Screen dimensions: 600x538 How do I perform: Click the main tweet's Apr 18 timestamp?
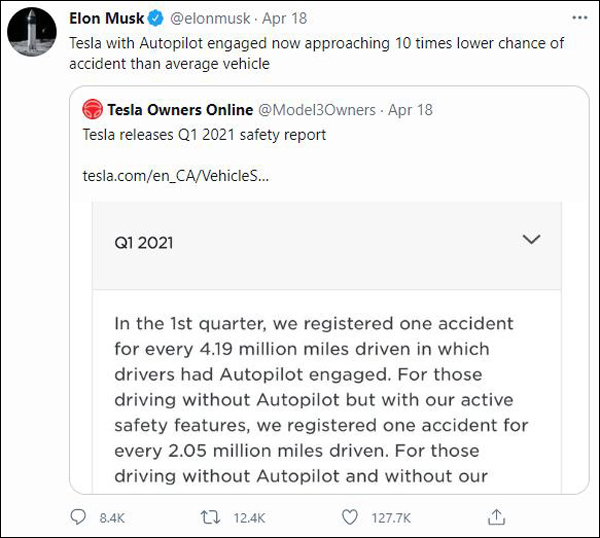pyautogui.click(x=286, y=19)
